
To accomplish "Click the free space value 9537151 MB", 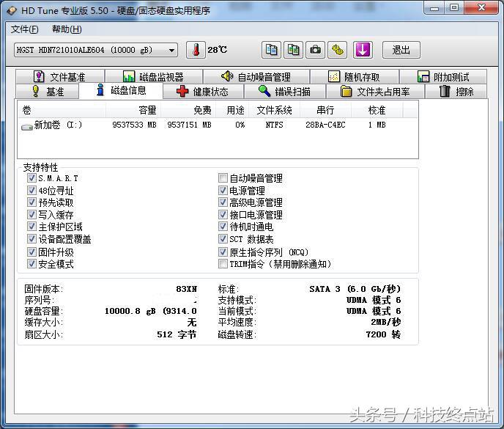I will click(x=189, y=125).
